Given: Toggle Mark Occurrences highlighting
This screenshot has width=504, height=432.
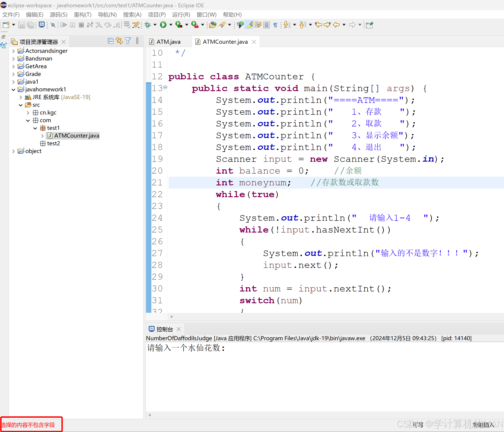Looking at the screenshot, I should [x=249, y=24].
